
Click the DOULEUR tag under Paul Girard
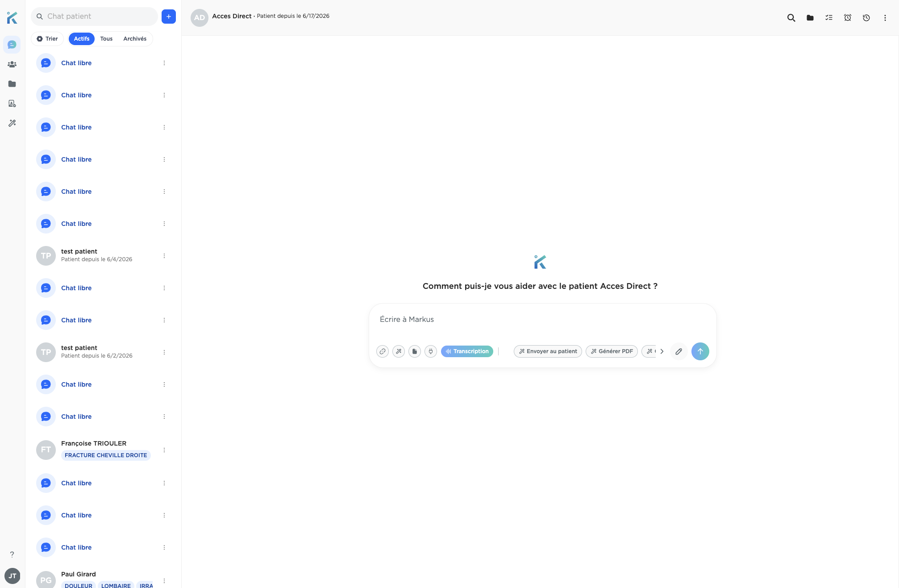tap(79, 585)
